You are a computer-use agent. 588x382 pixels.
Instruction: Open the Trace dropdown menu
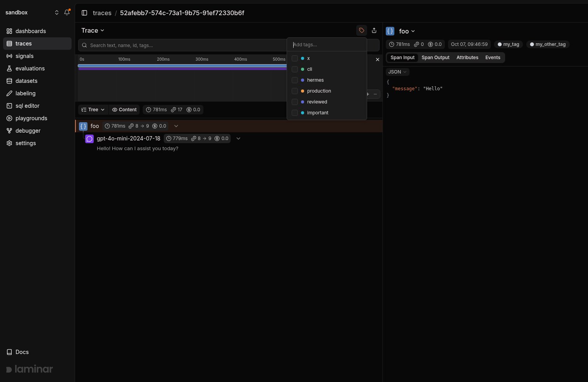click(93, 30)
